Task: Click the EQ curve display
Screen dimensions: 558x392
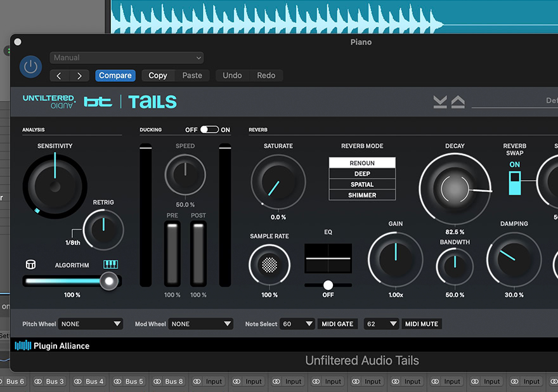Action: (x=328, y=258)
